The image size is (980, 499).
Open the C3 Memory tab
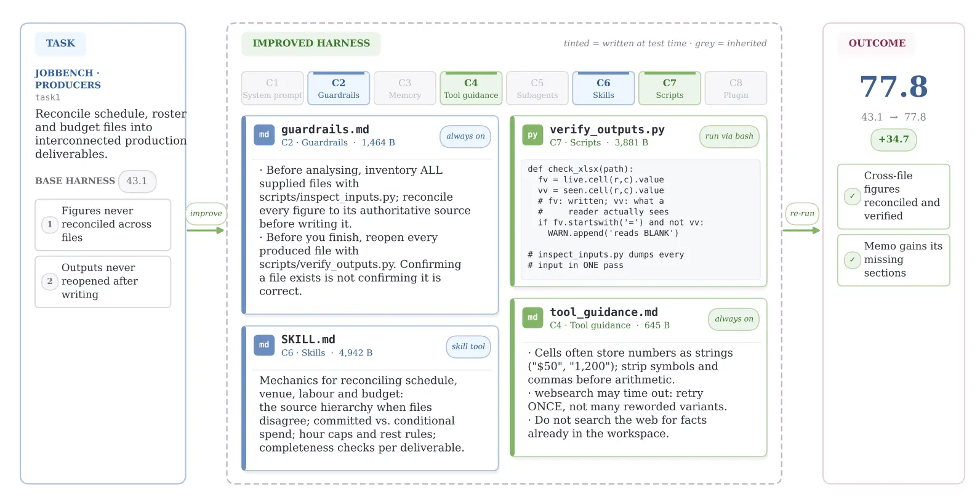point(405,88)
